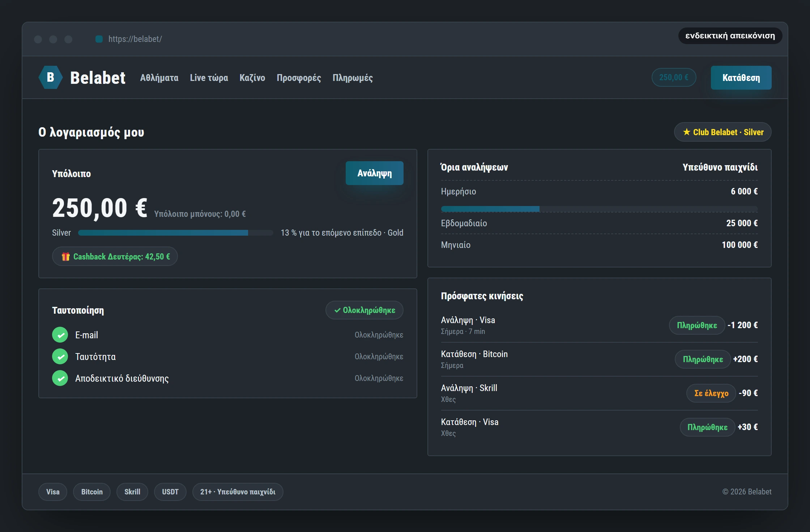Click the check icon beside Αποδεικτικό διεύθυνσης
810x532 pixels.
(60, 378)
